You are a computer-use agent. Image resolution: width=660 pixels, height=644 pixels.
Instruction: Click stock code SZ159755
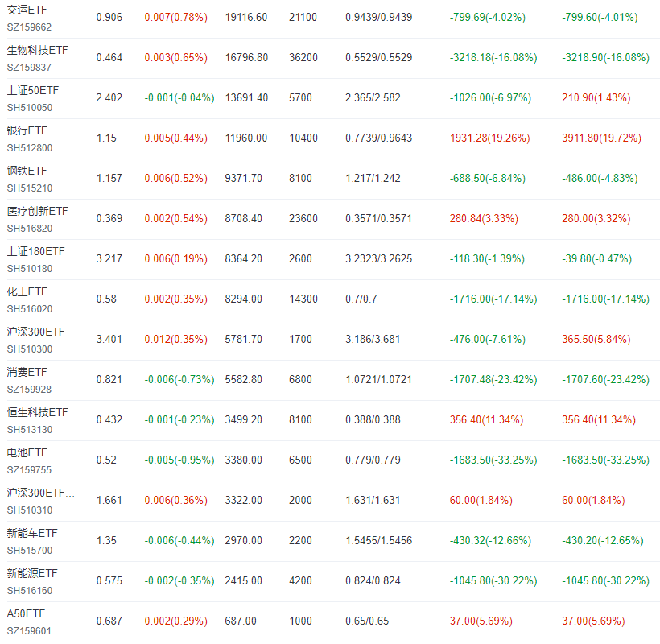(x=29, y=470)
